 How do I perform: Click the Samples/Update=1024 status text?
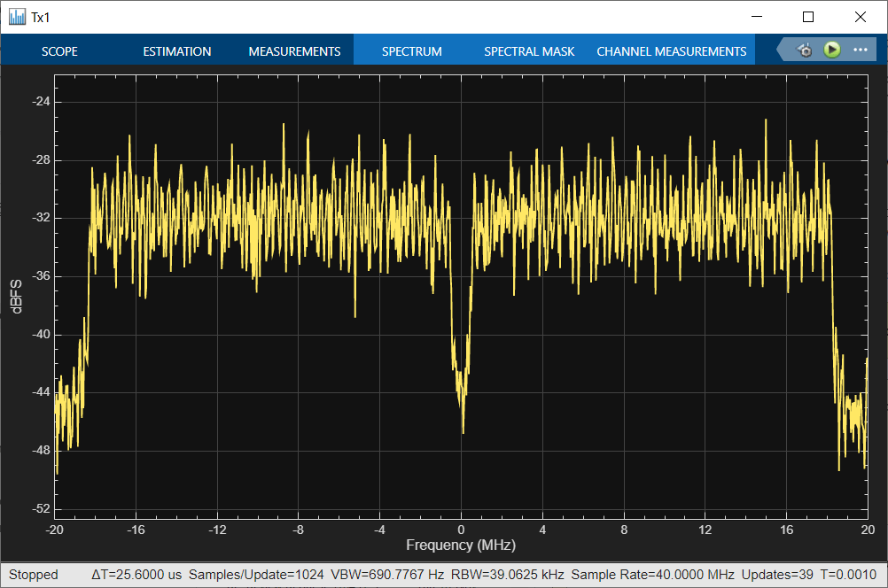click(x=256, y=575)
